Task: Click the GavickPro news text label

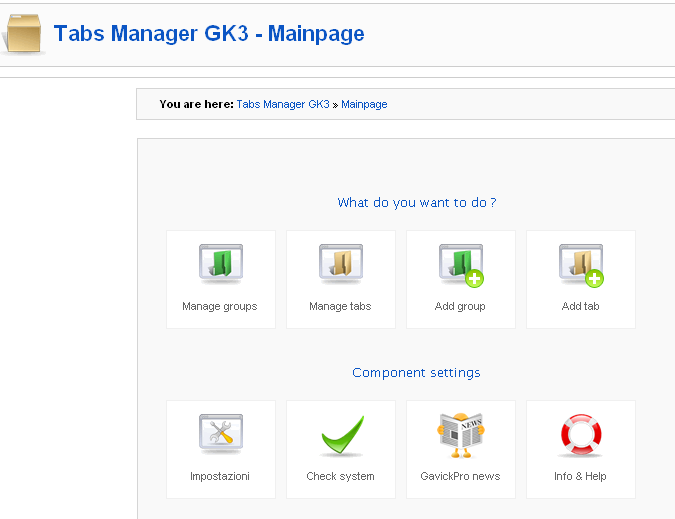Action: tap(460, 476)
